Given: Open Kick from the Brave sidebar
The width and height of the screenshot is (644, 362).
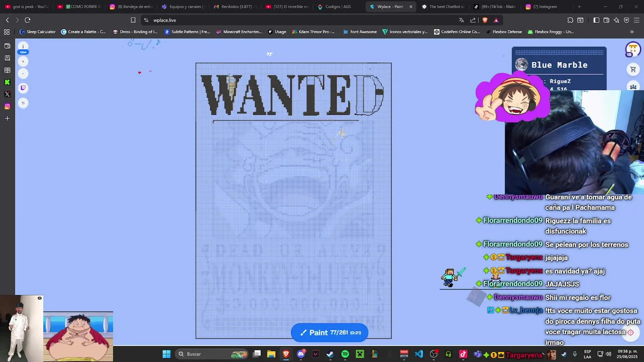Looking at the screenshot, I should [7, 82].
